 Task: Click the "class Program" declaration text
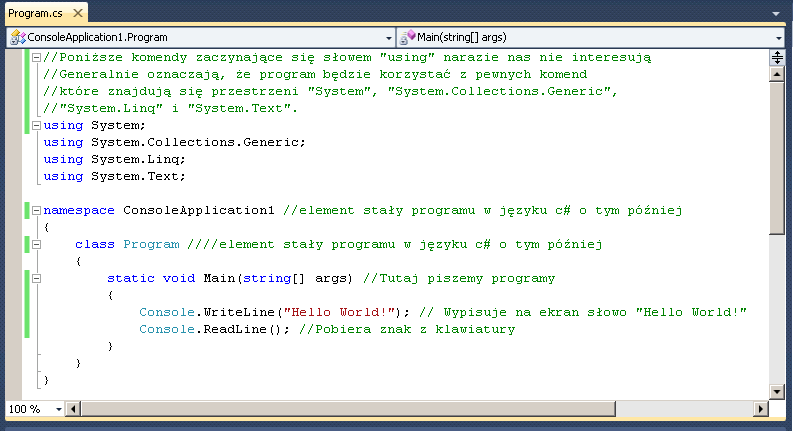(x=127, y=244)
